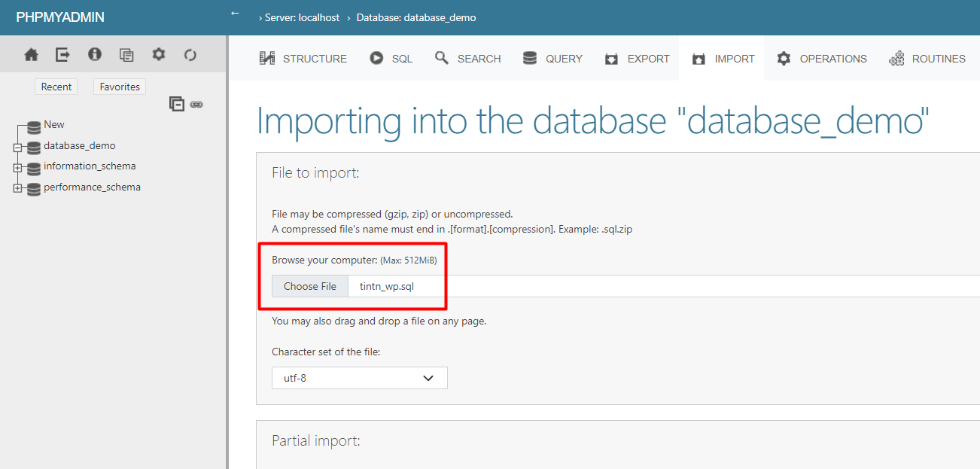Click the Home icon in sidebar
Image resolution: width=980 pixels, height=469 pixels.
(31, 55)
